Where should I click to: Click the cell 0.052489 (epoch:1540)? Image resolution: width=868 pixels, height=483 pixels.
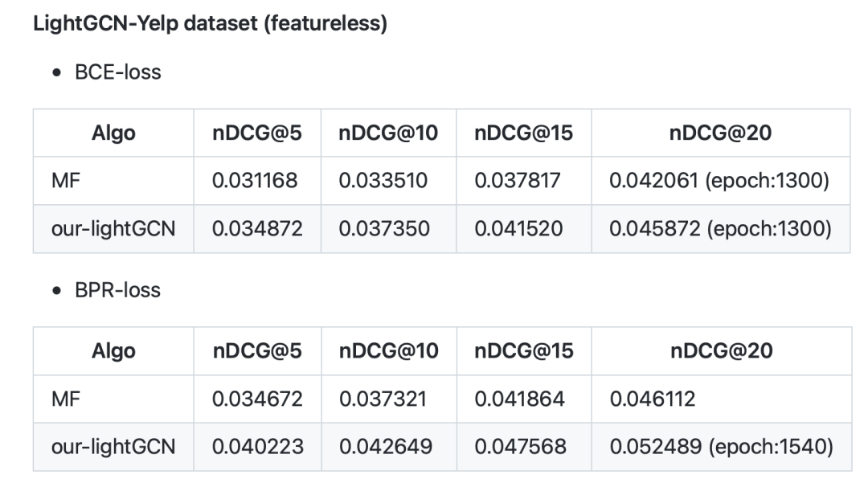coord(719,447)
